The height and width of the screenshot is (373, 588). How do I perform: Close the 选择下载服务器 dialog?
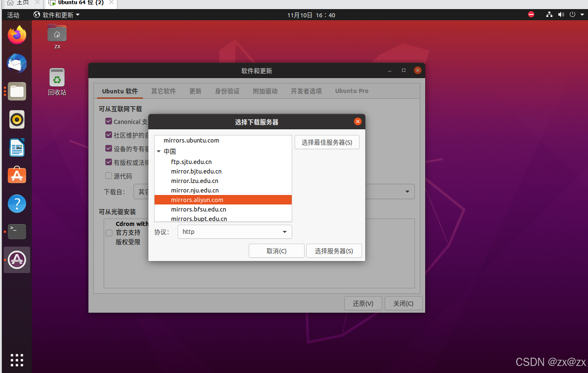point(358,121)
